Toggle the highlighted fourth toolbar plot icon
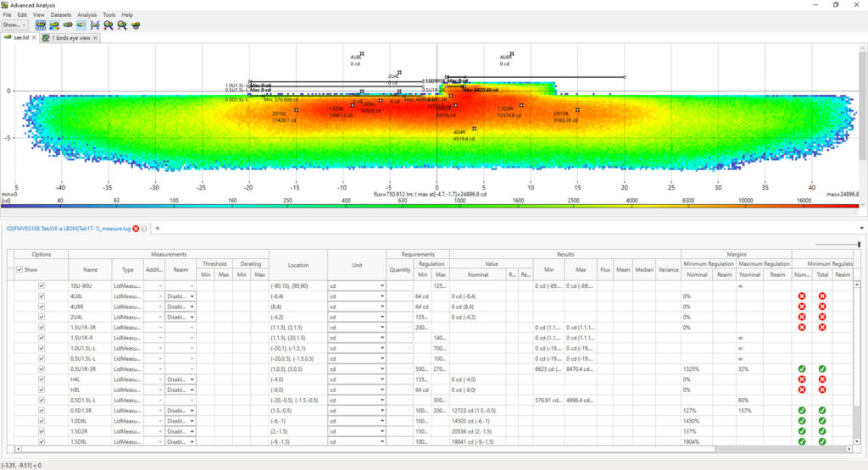The width and height of the screenshot is (868, 470). 81,25
